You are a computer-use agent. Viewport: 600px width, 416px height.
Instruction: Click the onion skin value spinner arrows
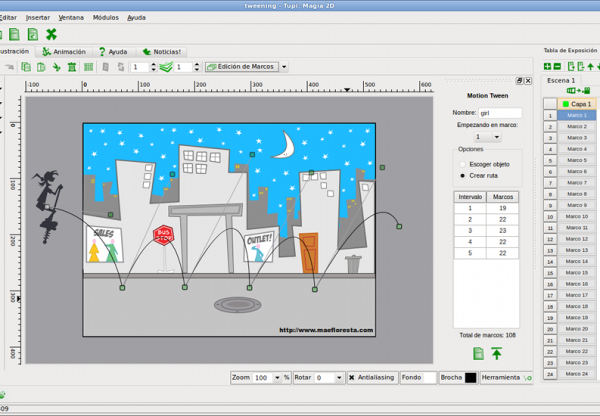tap(197, 67)
